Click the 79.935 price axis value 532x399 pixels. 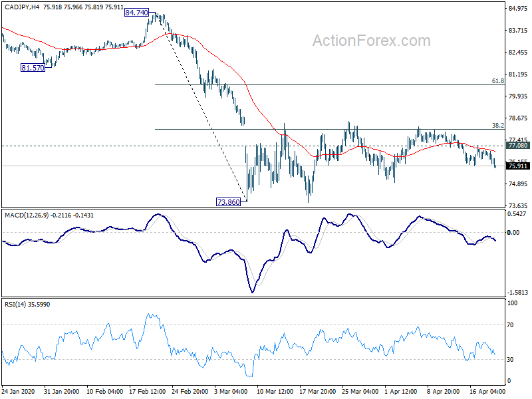518,96
